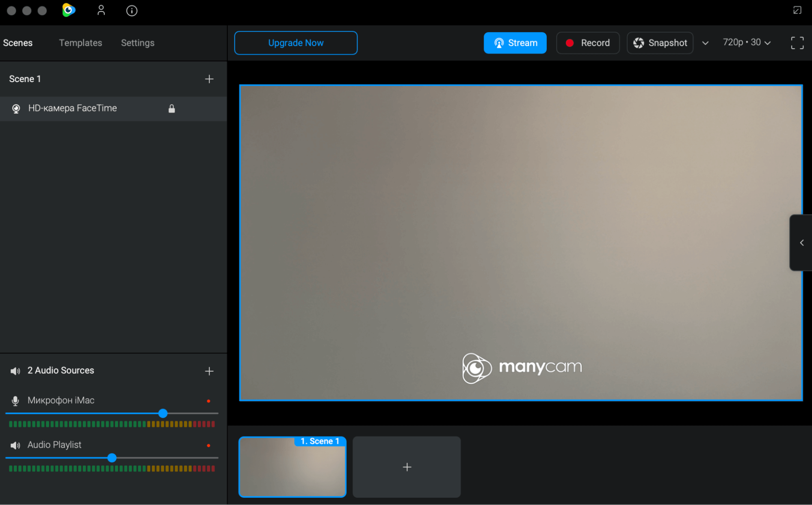
Task: Mute the Audio Playlist speaker icon
Action: click(15, 445)
